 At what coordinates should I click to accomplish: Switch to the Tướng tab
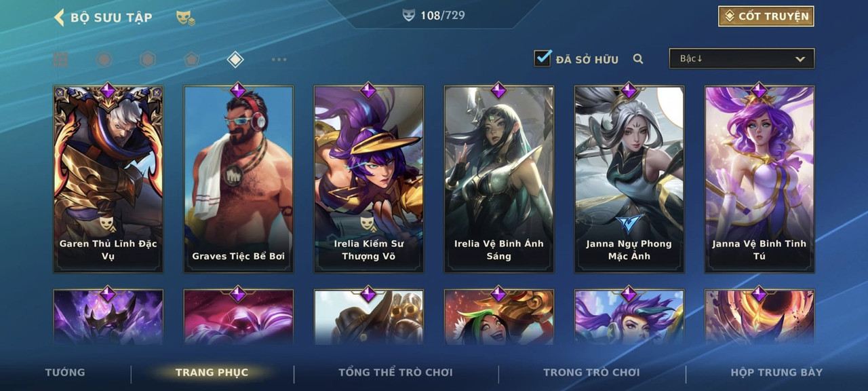click(x=65, y=372)
